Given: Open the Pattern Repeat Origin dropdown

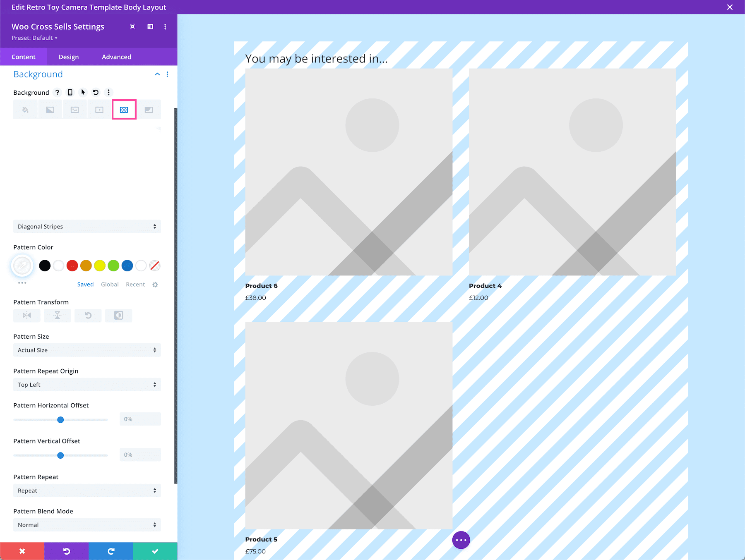Looking at the screenshot, I should coord(87,384).
